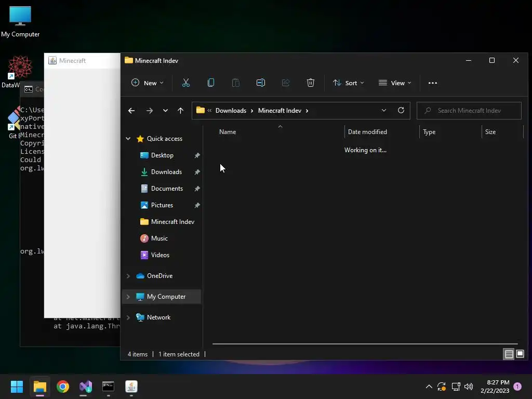The image size is (532, 399).
Task: Collapse the Quick access tree
Action: coord(128,138)
